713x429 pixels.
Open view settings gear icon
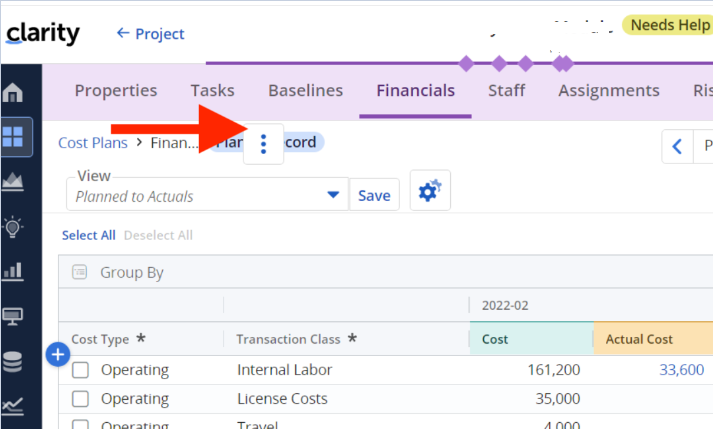[x=430, y=191]
